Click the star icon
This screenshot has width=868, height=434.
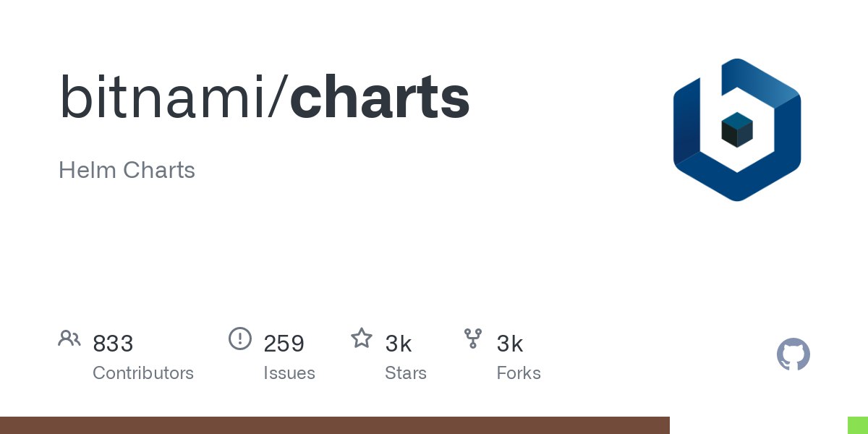[362, 338]
